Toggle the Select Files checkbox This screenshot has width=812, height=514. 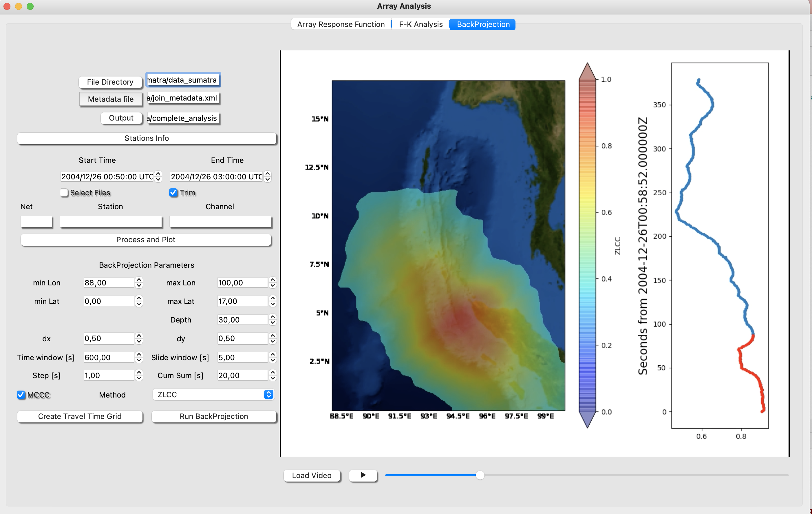click(x=63, y=192)
